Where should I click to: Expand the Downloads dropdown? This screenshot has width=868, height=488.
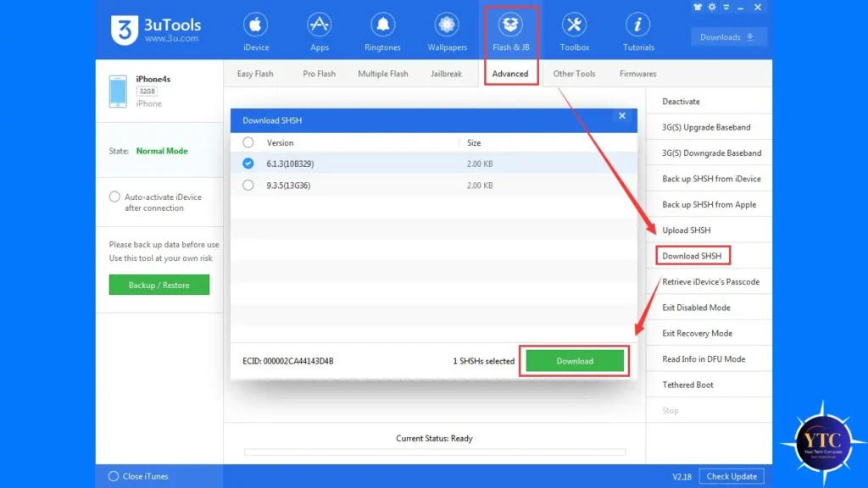coord(727,36)
